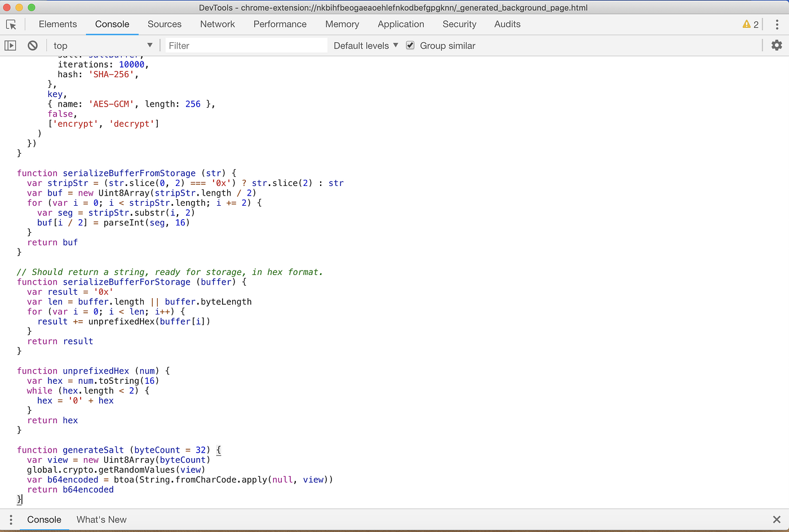
Task: Toggle the console sidebar panel icon
Action: click(10, 46)
